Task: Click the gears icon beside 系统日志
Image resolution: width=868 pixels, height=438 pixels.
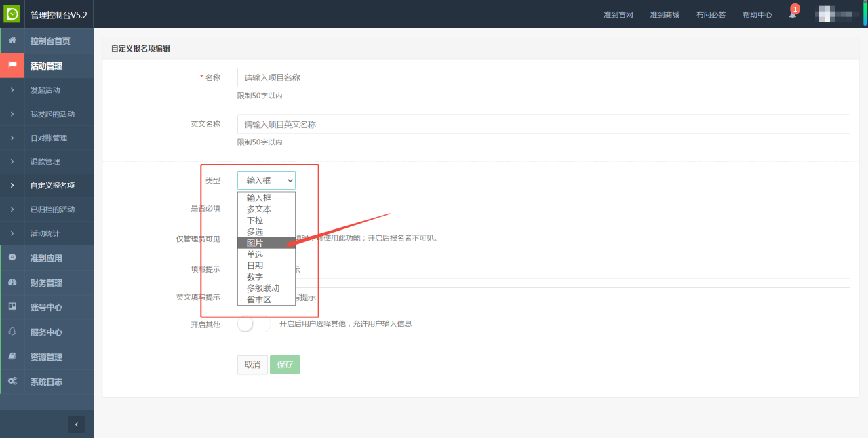Action: (12, 382)
